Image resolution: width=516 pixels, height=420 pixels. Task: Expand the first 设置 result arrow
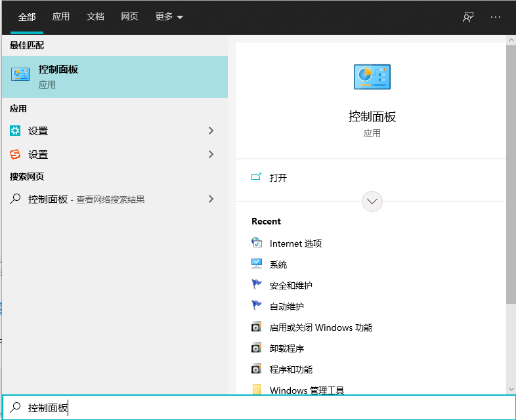[211, 131]
